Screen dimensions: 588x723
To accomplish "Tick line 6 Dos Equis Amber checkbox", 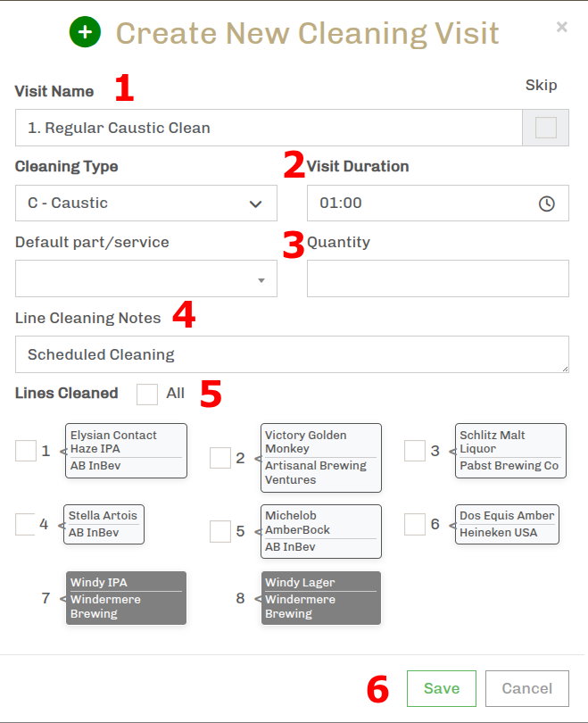I will click(415, 525).
